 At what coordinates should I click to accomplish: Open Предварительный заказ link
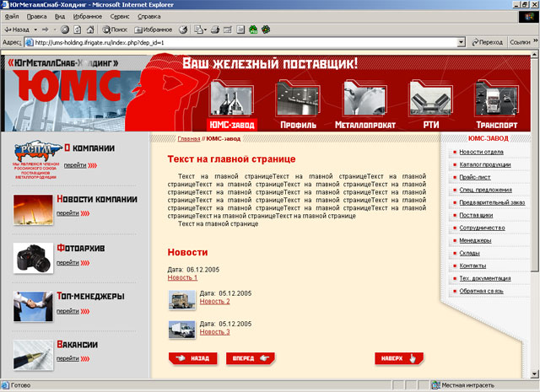click(492, 202)
